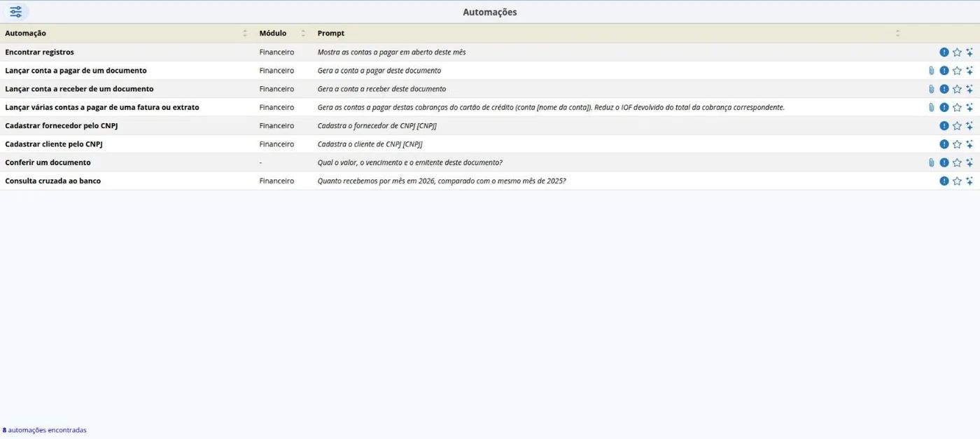Image resolution: width=980 pixels, height=439 pixels.
Task: Click paperclip icon on Conferir um documento row
Action: 931,162
